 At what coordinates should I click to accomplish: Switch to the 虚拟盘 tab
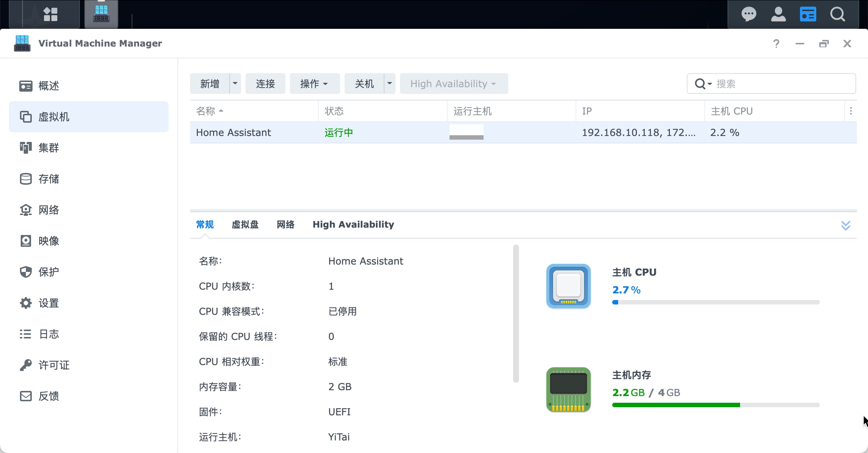pos(245,225)
